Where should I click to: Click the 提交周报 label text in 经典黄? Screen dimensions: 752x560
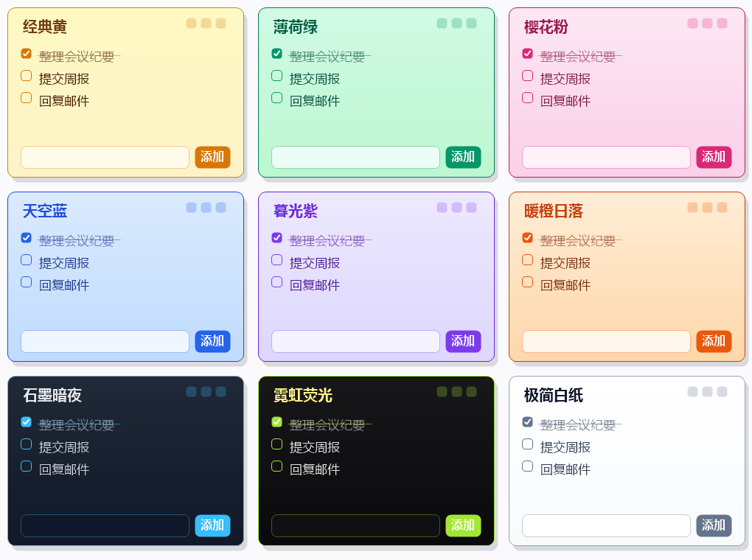[64, 79]
